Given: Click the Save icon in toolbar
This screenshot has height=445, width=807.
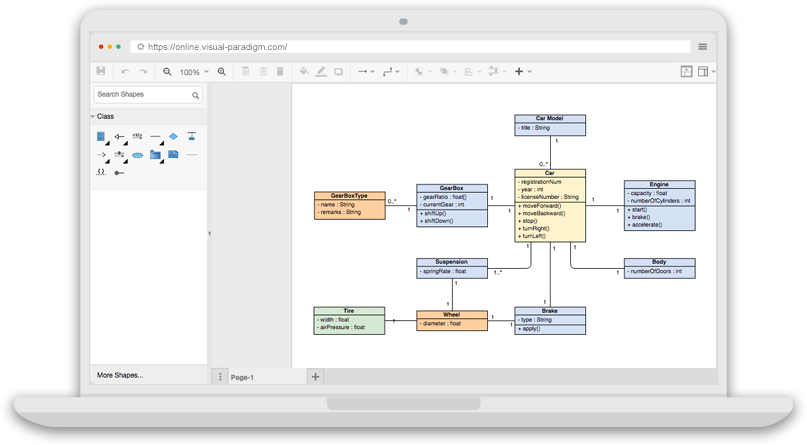Looking at the screenshot, I should tap(100, 72).
